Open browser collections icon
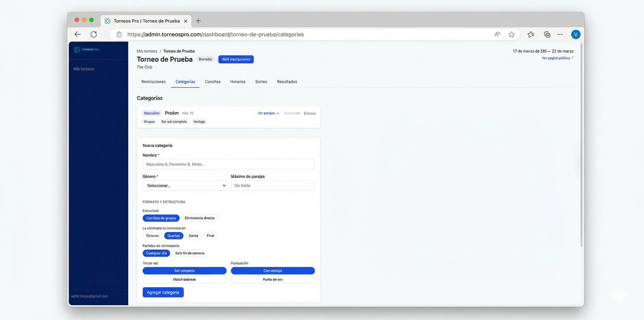The width and height of the screenshot is (644, 320). pyautogui.click(x=547, y=34)
